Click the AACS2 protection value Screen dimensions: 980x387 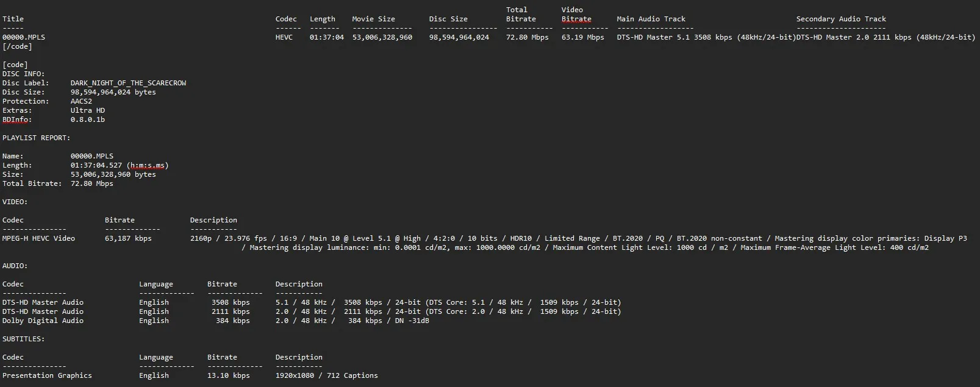[81, 101]
